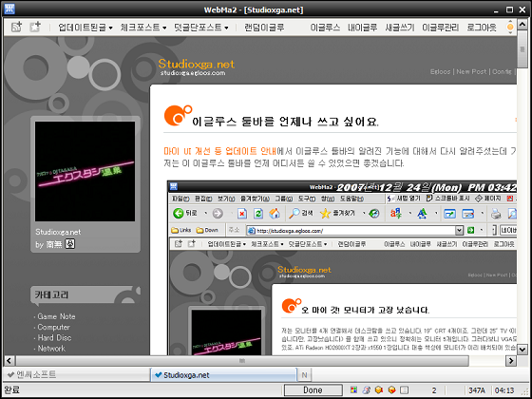Open a new tab with the N button
532x399 pixels.
tap(304, 375)
